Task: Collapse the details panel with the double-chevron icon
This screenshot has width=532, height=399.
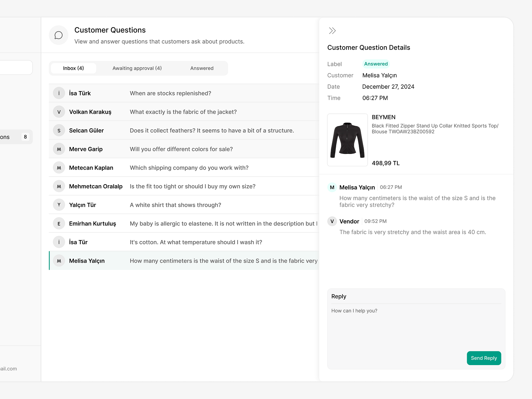Action: click(332, 30)
